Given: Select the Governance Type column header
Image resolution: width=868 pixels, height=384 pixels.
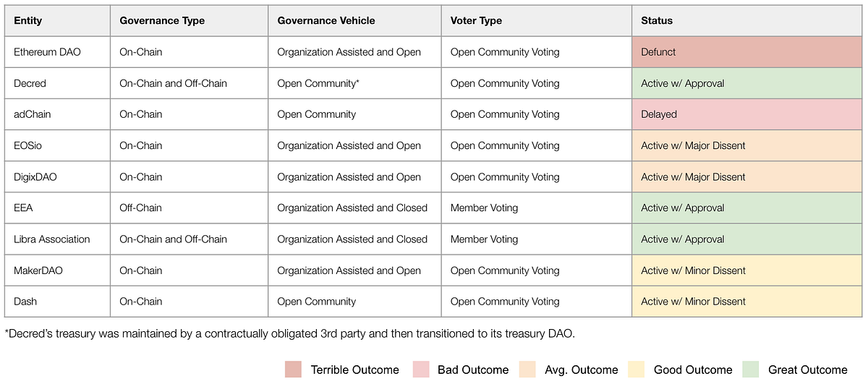Looking at the screenshot, I should (189, 21).
